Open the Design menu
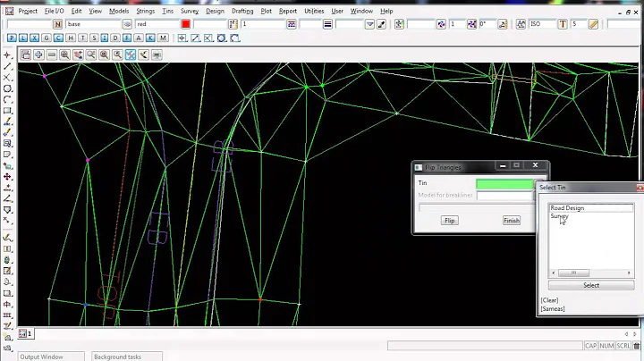Screen dimensions: 644x361 [215, 11]
